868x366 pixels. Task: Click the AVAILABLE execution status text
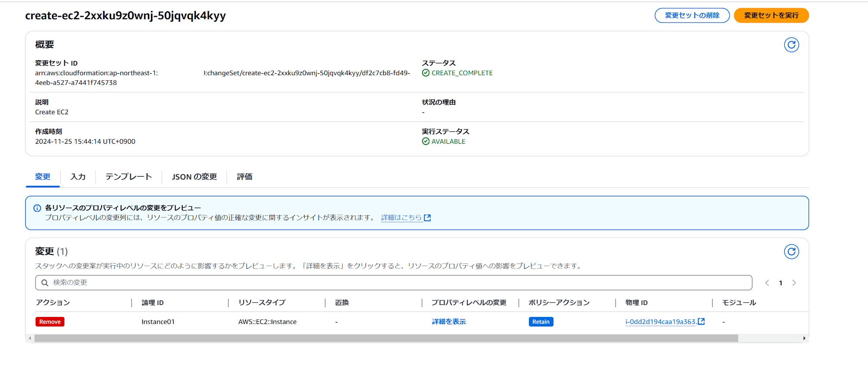point(448,142)
